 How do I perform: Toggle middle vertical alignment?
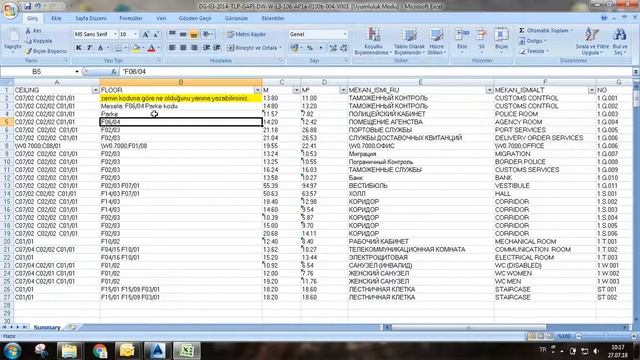tap(183, 34)
